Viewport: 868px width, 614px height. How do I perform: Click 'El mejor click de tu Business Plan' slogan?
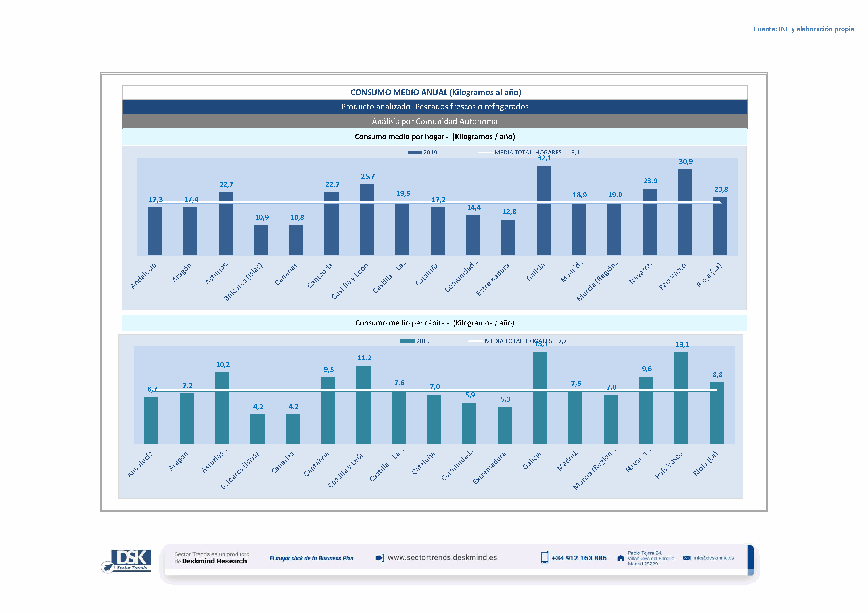[311, 558]
